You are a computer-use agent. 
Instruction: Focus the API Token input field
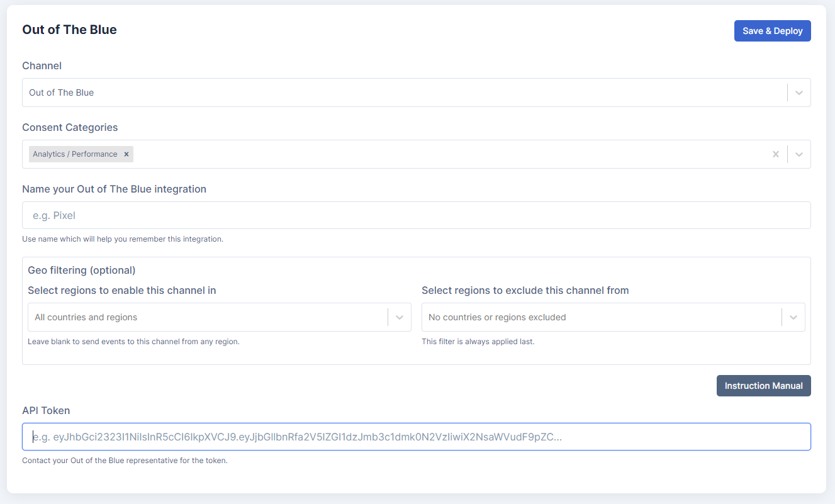tap(416, 437)
